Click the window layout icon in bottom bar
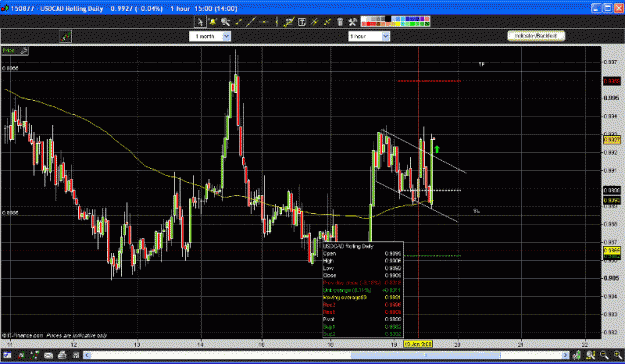The width and height of the screenshot is (625, 364). pos(7,355)
